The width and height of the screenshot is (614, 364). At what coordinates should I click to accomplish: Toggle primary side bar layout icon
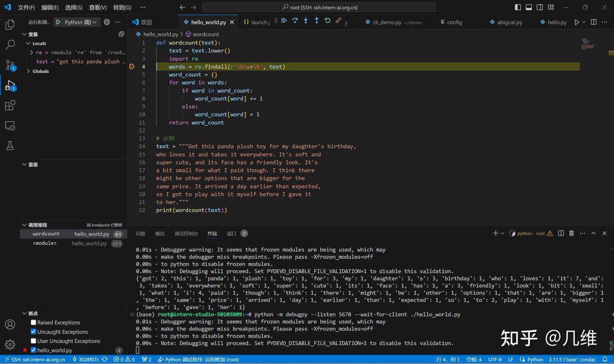click(518, 7)
